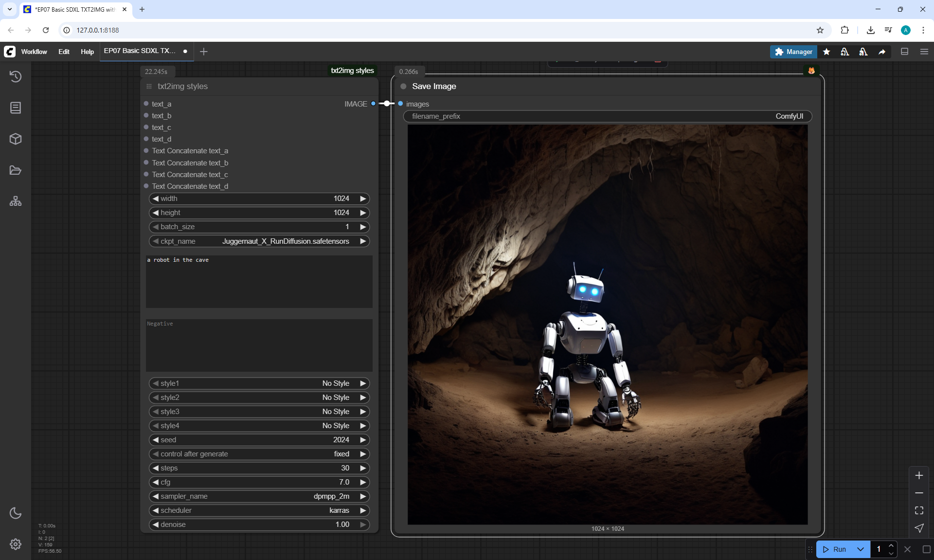Click the Run button
The width and height of the screenshot is (934, 560).
coord(835,549)
